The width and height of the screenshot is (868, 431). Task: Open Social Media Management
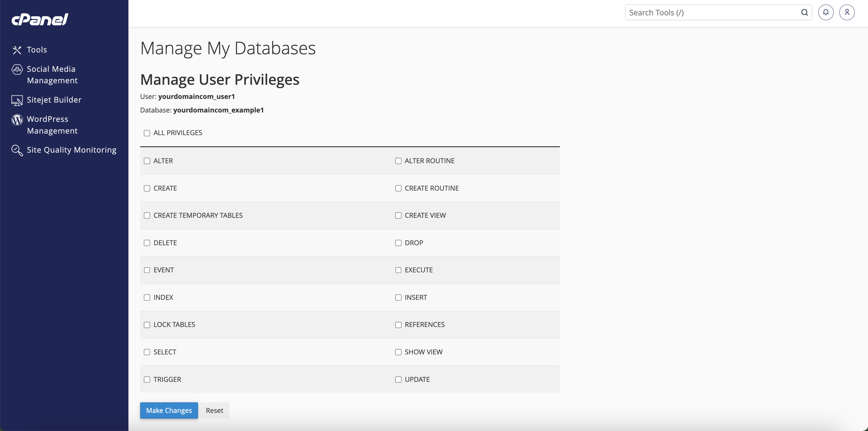point(52,74)
